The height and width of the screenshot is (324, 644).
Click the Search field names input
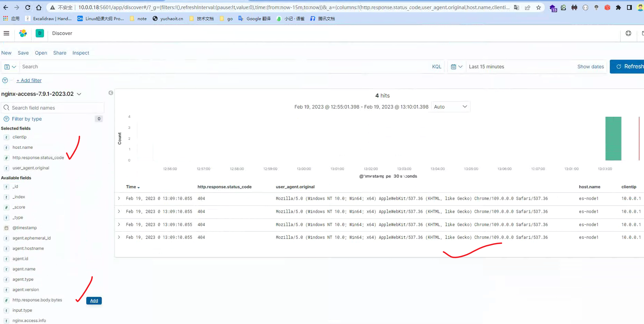point(53,108)
